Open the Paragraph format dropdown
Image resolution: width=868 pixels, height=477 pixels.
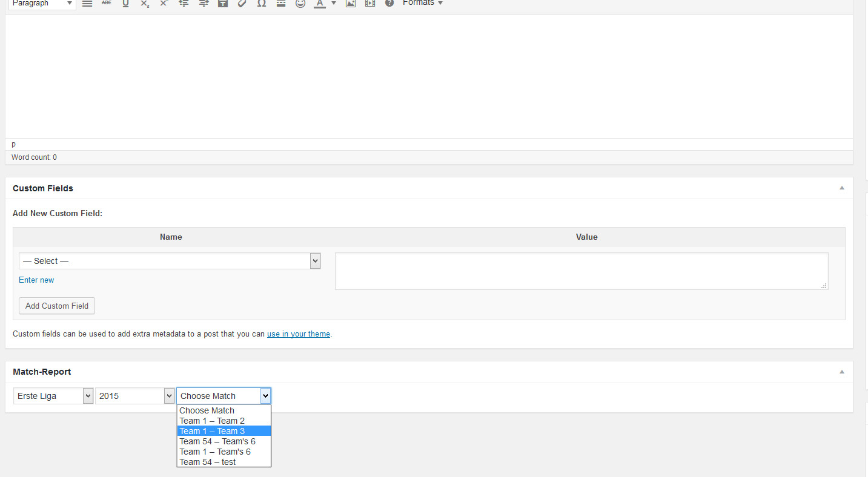[42, 4]
